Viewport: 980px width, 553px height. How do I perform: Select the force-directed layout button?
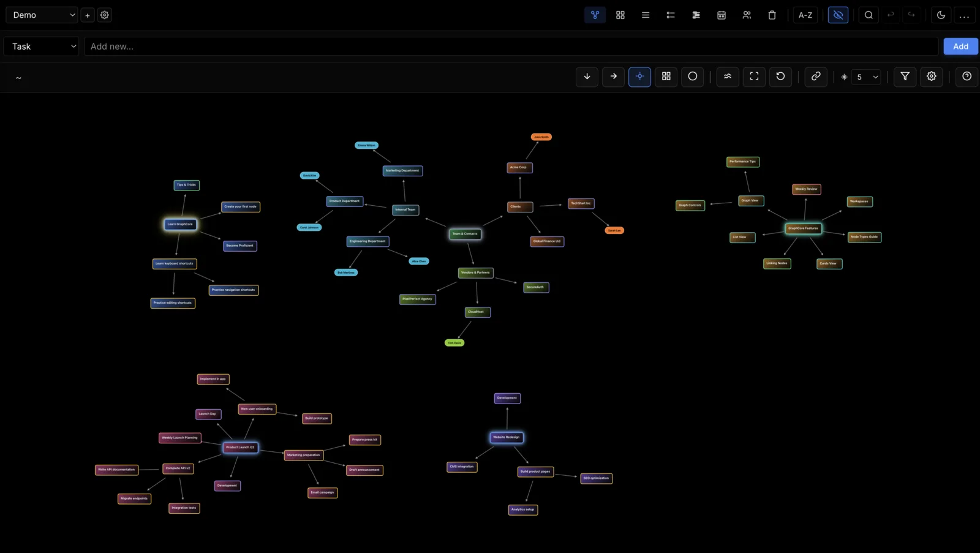point(639,77)
